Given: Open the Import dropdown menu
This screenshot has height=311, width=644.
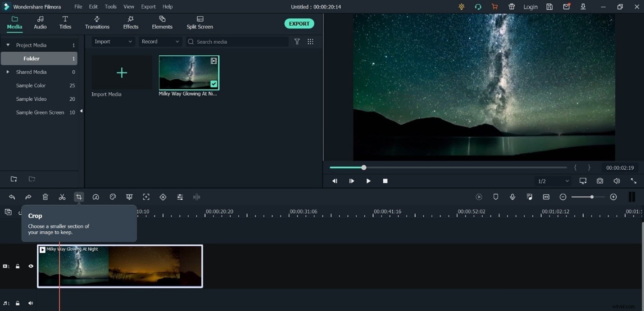Looking at the screenshot, I should (x=113, y=41).
